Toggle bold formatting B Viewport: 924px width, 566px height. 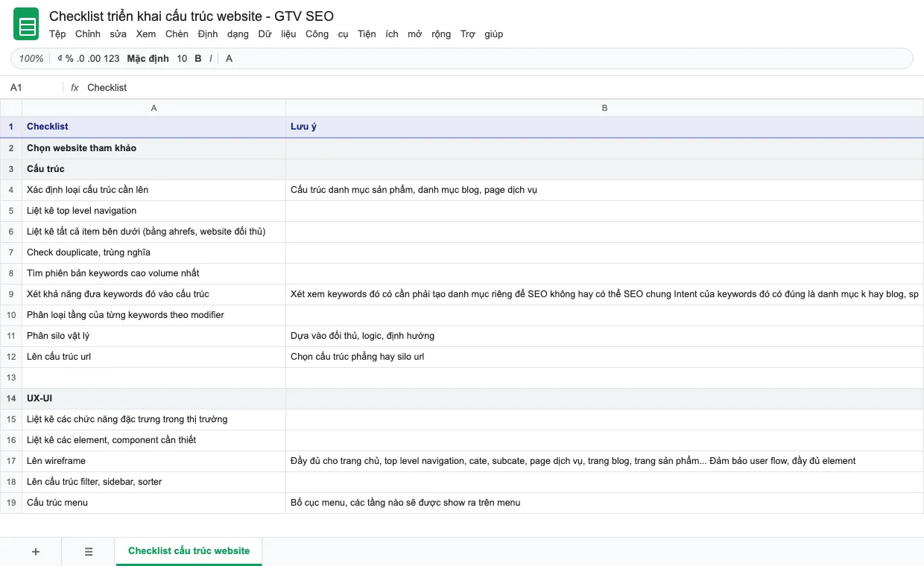[x=198, y=58]
